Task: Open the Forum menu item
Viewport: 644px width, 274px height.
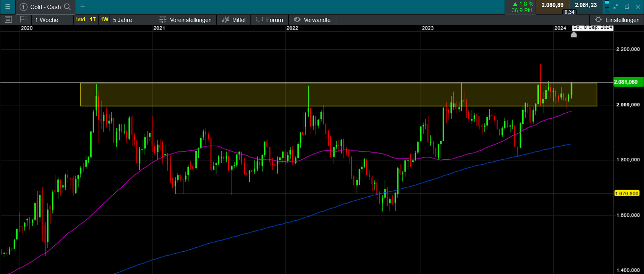Action: (269, 20)
